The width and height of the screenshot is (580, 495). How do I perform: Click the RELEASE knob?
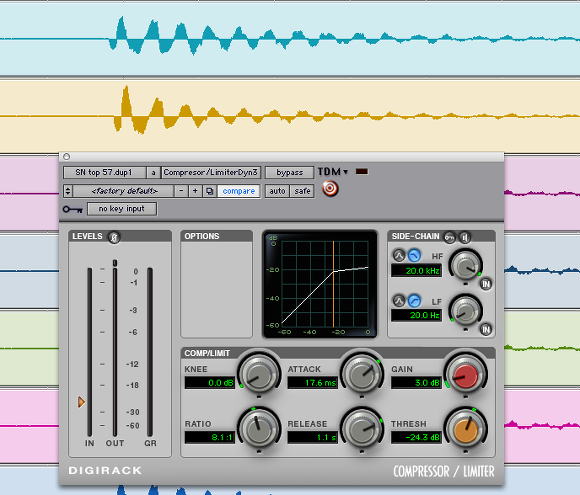coord(362,429)
